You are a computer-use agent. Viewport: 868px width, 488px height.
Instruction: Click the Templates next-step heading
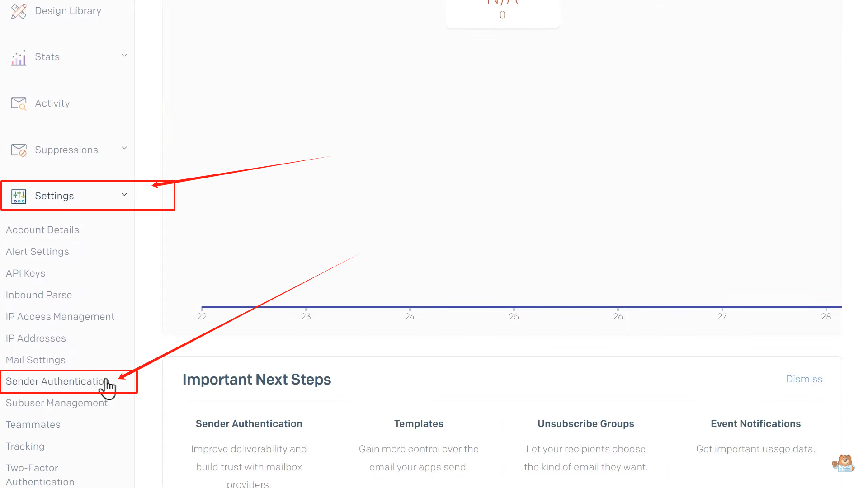(x=419, y=424)
